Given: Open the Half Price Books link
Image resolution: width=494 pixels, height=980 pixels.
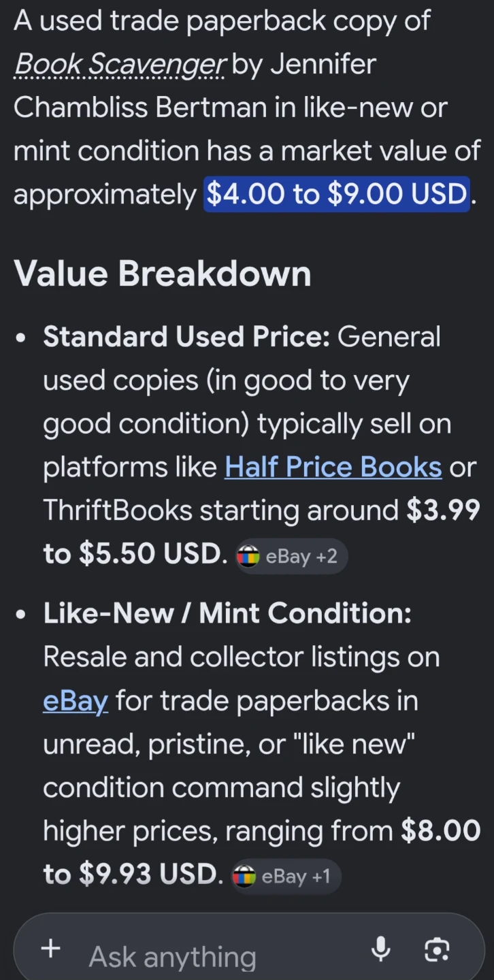Looking at the screenshot, I should click(x=333, y=467).
